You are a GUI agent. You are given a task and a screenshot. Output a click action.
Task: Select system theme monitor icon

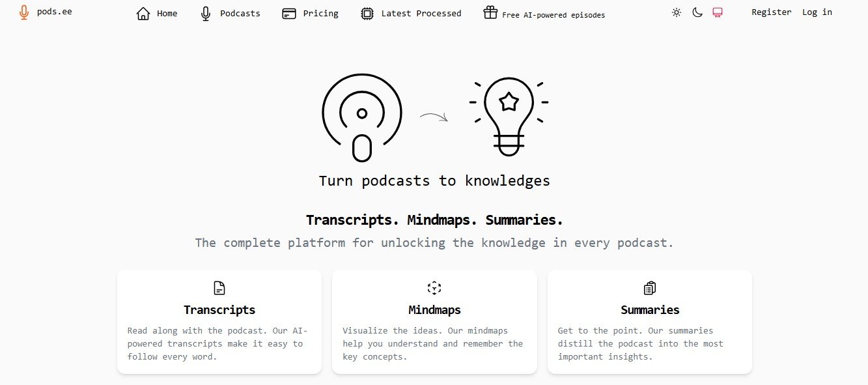coord(718,12)
